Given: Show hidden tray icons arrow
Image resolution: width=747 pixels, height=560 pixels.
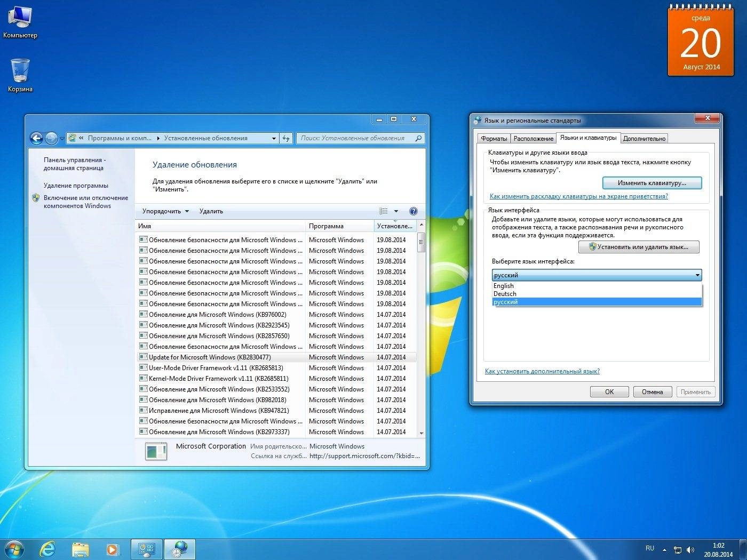Looking at the screenshot, I should click(664, 549).
